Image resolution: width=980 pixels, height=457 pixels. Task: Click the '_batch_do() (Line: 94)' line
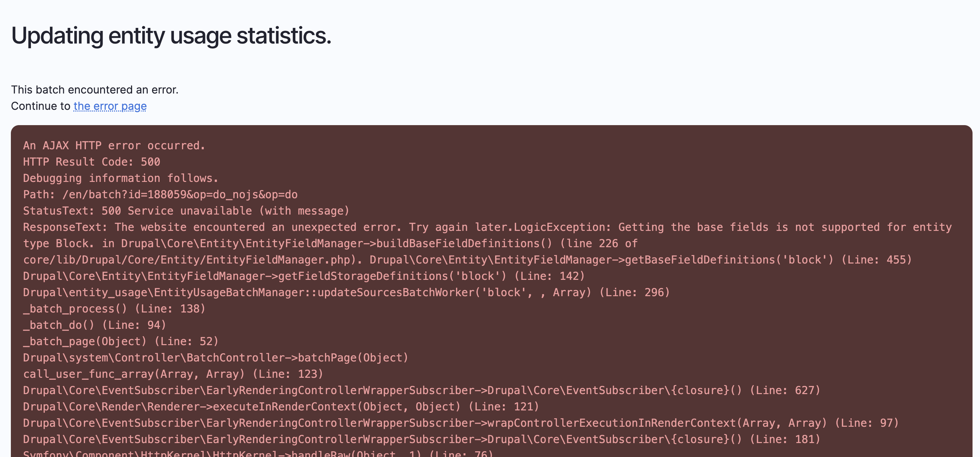[94, 325]
